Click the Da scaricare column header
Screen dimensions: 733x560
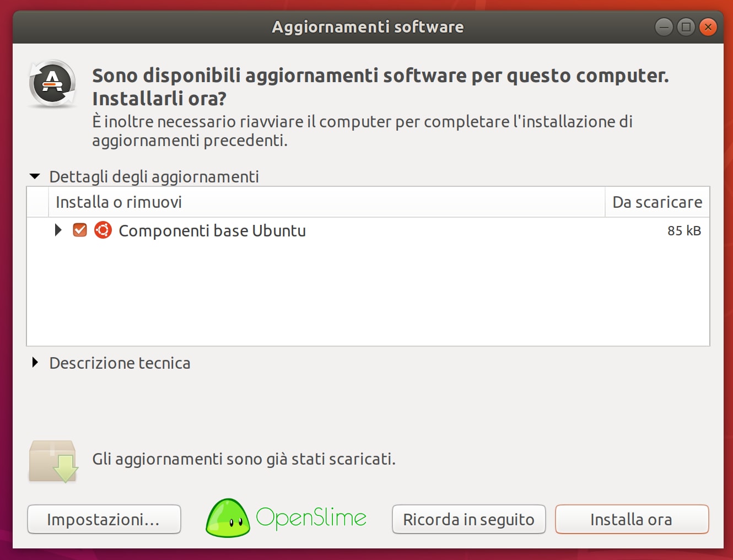click(x=657, y=202)
